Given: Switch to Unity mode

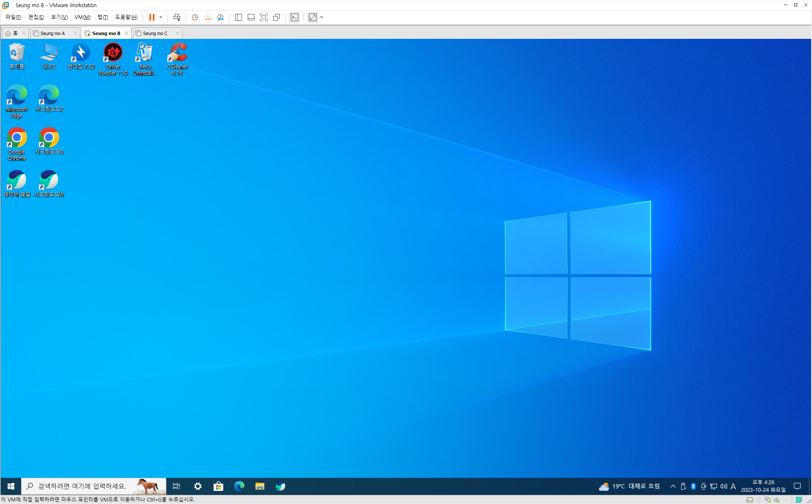Looking at the screenshot, I should click(276, 17).
